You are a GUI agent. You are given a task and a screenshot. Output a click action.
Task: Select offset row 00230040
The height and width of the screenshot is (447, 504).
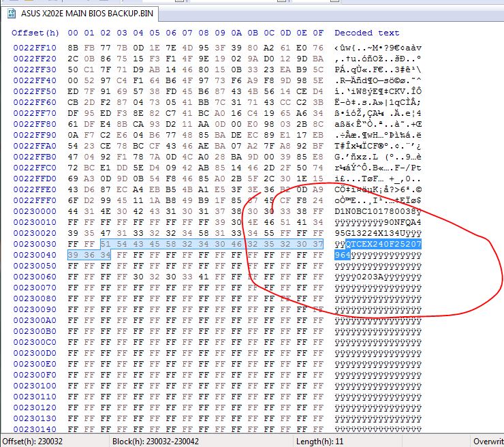point(35,255)
